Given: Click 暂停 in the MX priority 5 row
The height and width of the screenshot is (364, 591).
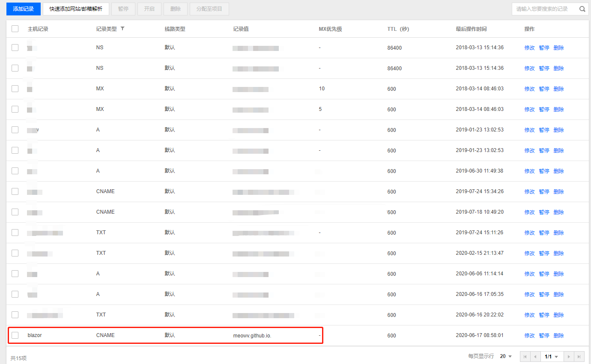Looking at the screenshot, I should click(x=544, y=110).
